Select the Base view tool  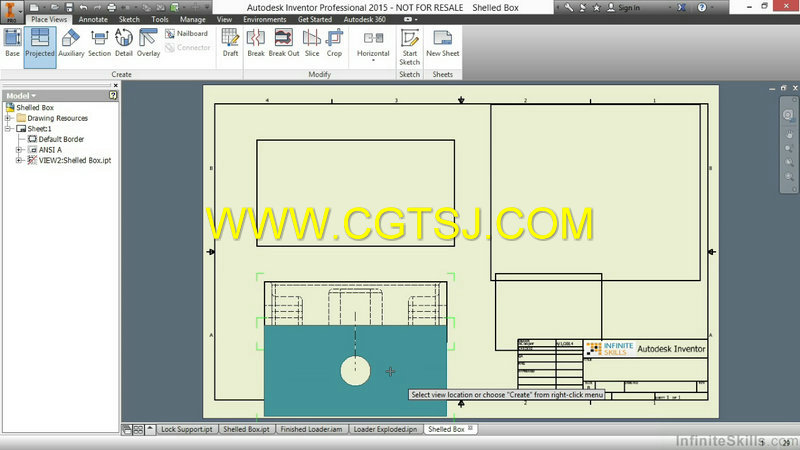tap(12, 43)
